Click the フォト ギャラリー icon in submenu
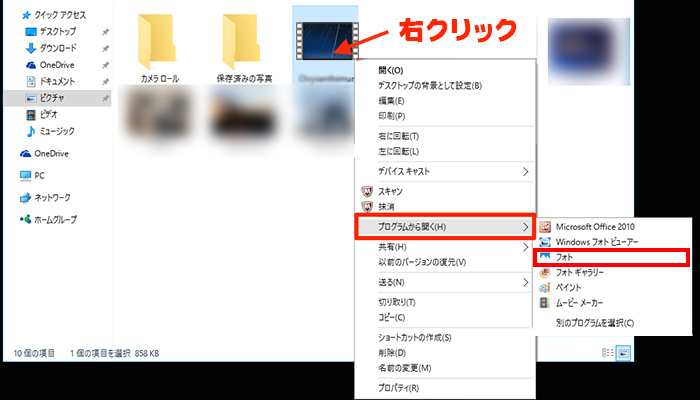 (545, 272)
